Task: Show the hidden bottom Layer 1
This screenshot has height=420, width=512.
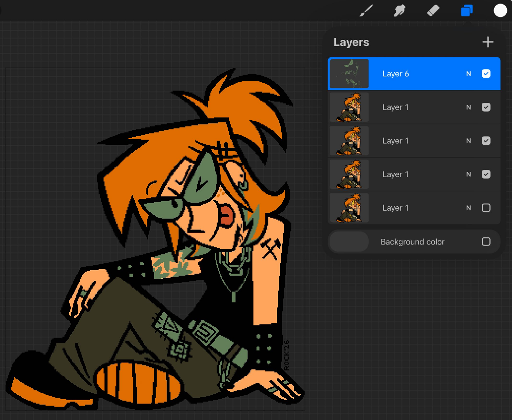Action: click(x=486, y=208)
